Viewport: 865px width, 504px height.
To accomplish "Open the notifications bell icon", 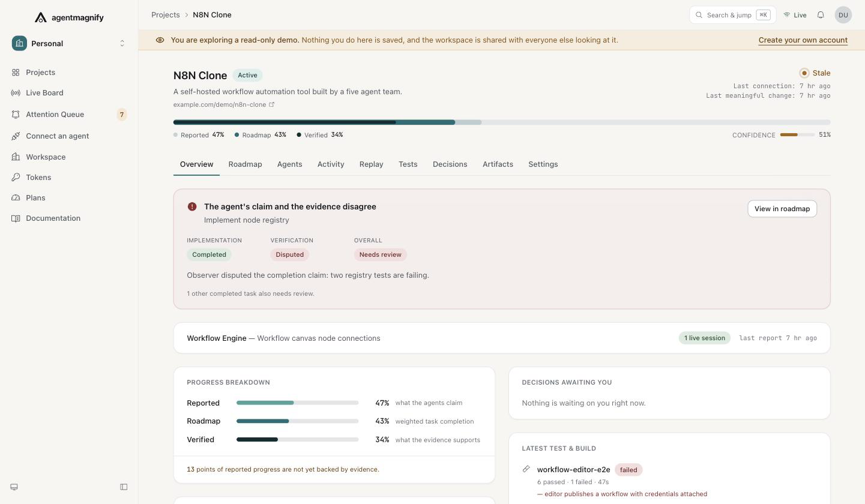I will (821, 15).
